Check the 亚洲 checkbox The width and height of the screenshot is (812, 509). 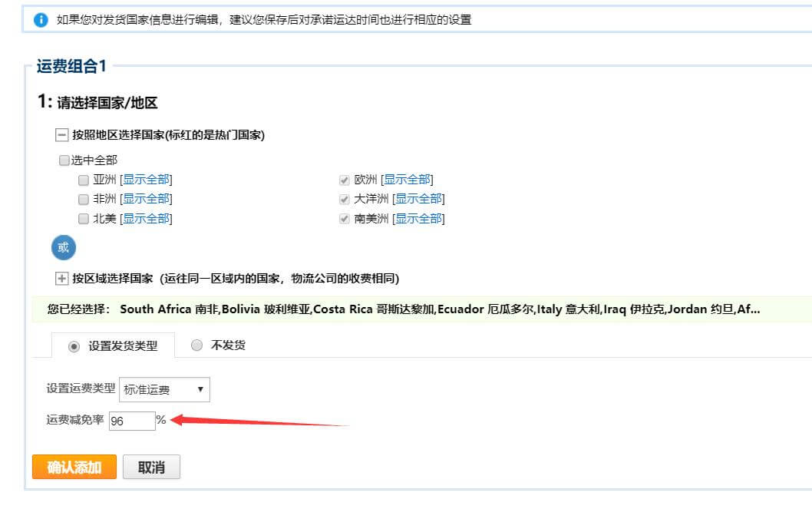tap(83, 180)
